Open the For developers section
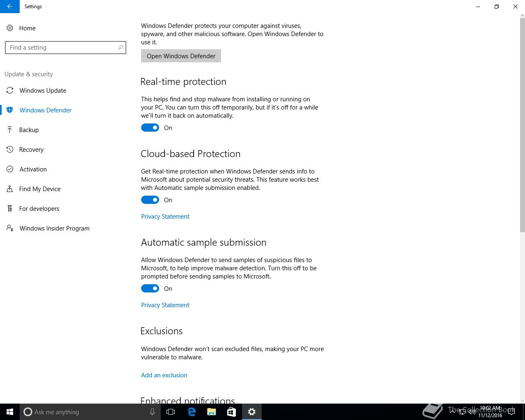Image resolution: width=525 pixels, height=420 pixels. tap(66, 208)
